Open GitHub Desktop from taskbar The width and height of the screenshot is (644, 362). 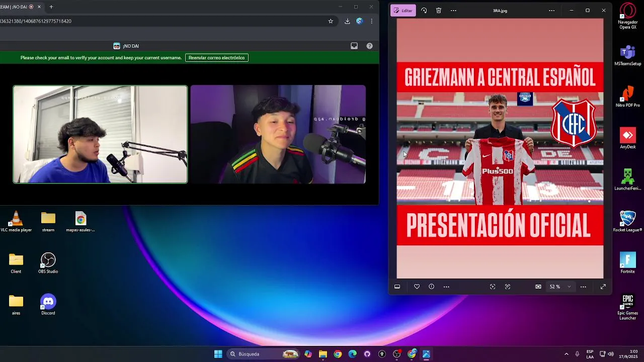tap(367, 354)
